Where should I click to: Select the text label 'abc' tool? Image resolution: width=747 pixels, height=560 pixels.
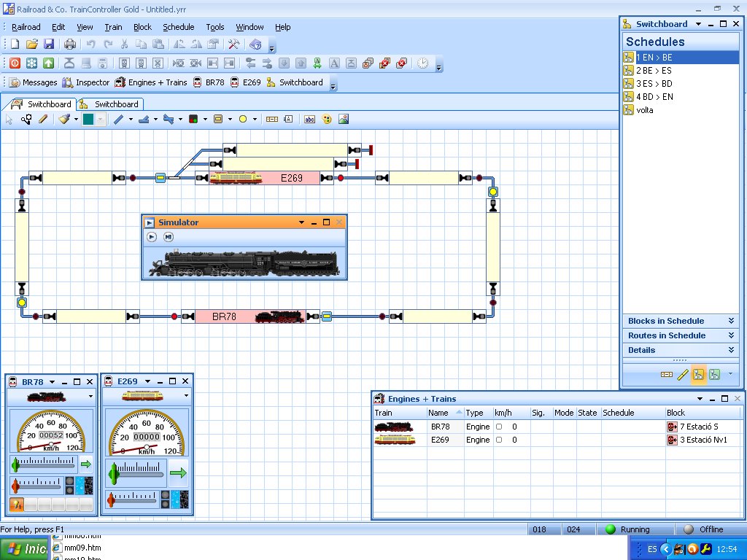pyautogui.click(x=309, y=119)
